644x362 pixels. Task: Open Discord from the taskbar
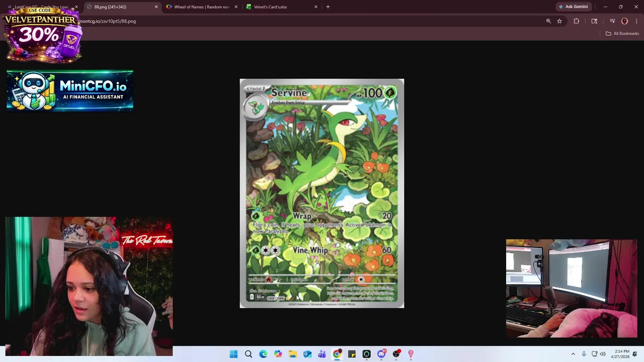[381, 354]
